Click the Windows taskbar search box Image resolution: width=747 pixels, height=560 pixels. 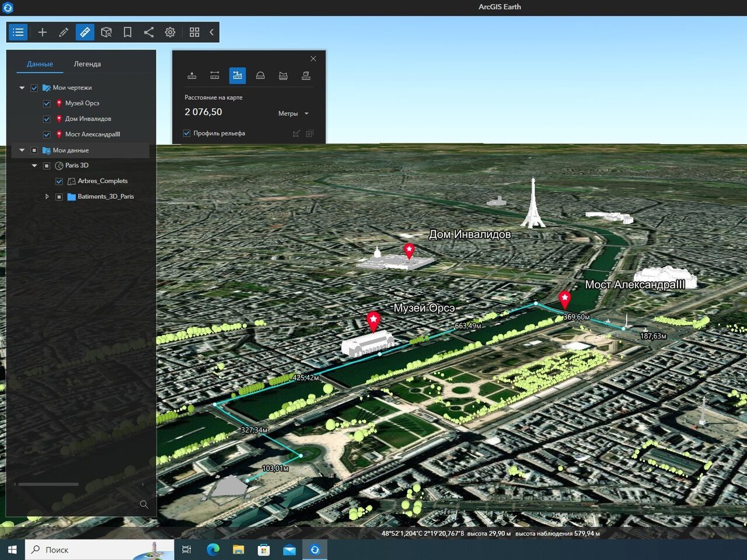coord(88,549)
